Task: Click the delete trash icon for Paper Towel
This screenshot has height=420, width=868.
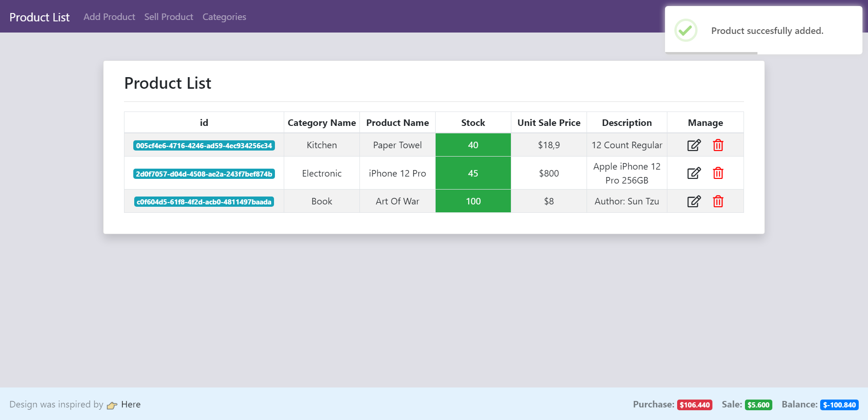Action: point(718,145)
